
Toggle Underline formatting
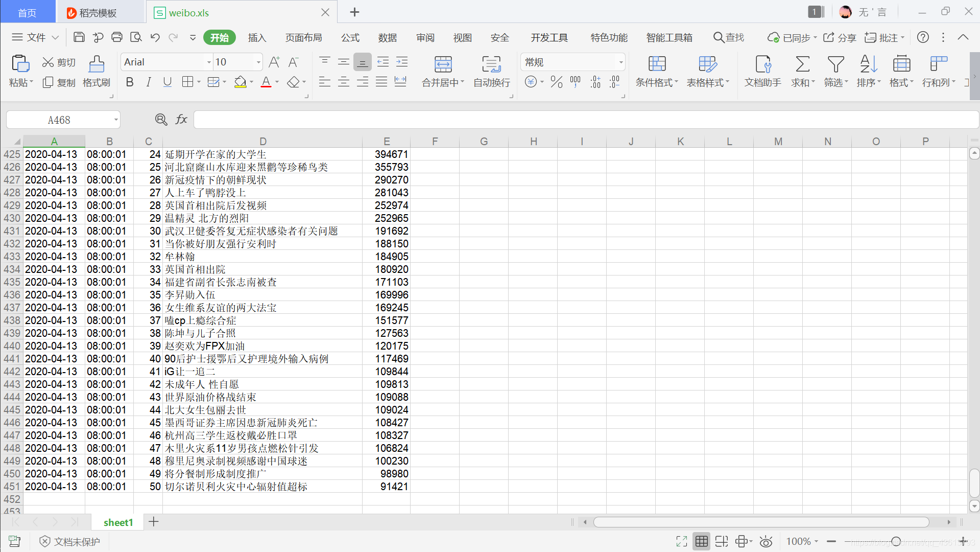[x=168, y=82]
